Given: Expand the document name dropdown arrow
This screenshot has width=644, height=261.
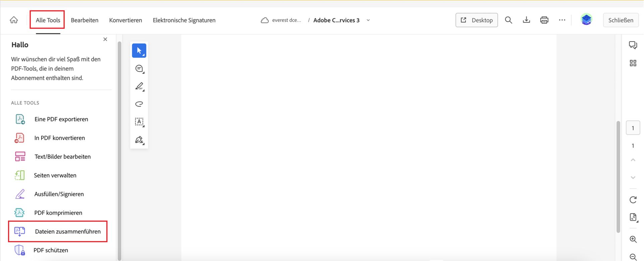Looking at the screenshot, I should [368, 20].
